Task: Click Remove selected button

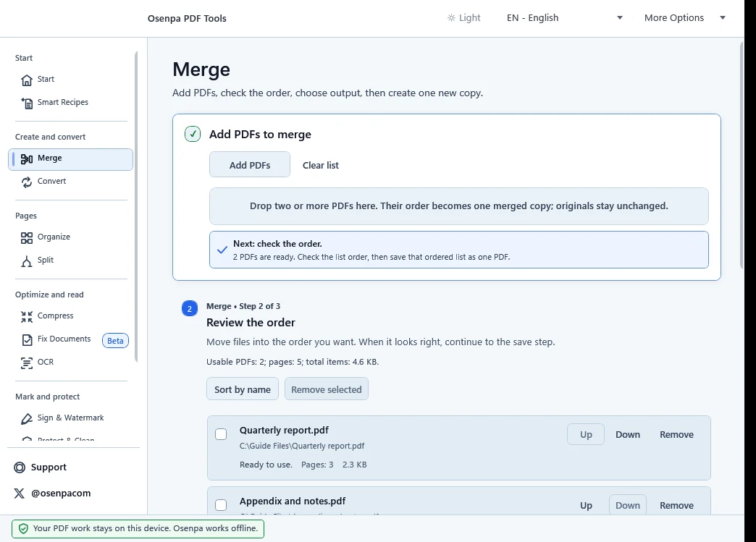Action: (x=327, y=389)
